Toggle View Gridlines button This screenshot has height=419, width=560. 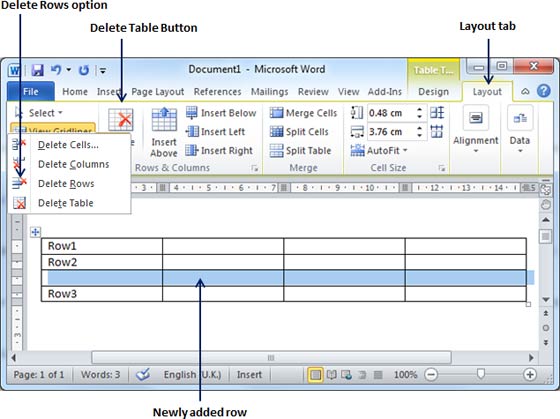click(53, 128)
